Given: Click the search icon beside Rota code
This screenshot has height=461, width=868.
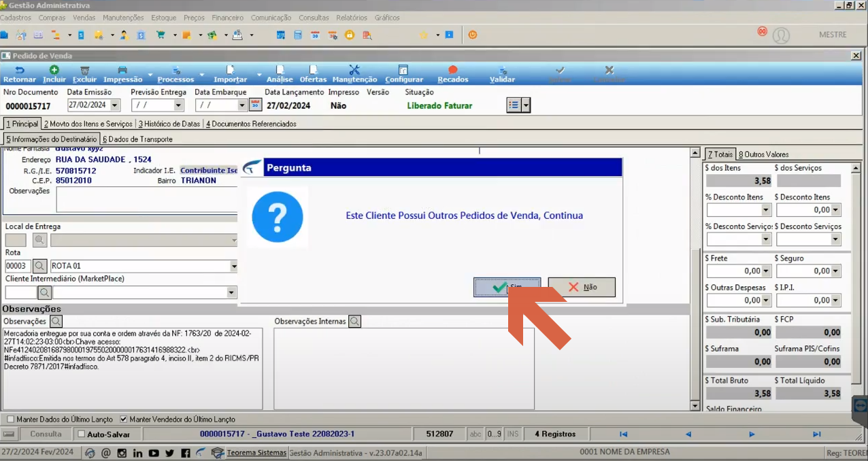Looking at the screenshot, I should click(x=40, y=266).
